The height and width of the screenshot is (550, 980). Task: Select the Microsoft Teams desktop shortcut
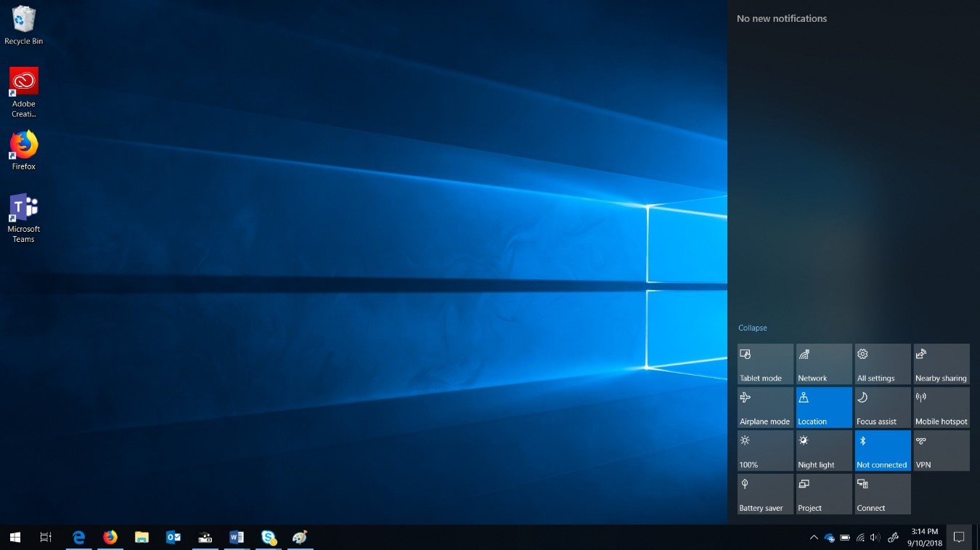[x=23, y=217]
